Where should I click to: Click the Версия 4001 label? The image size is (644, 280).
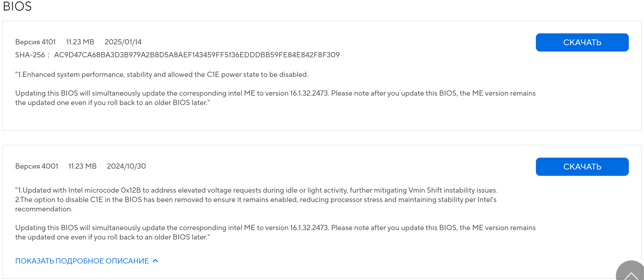[x=37, y=166]
